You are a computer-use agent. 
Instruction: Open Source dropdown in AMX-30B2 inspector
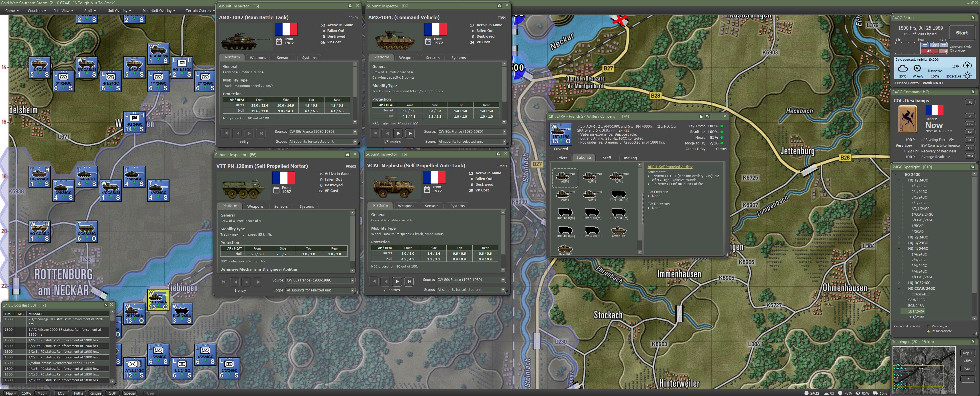tap(323, 132)
